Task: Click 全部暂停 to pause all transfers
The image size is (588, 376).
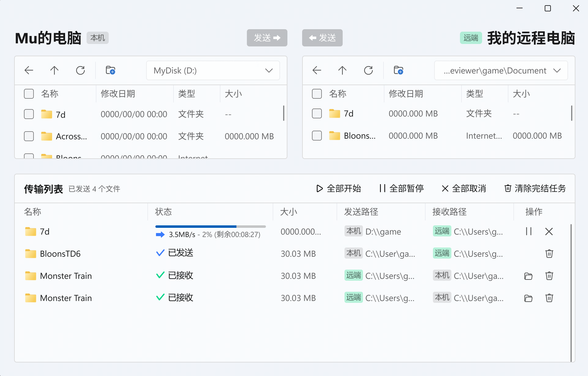Action: (x=402, y=188)
